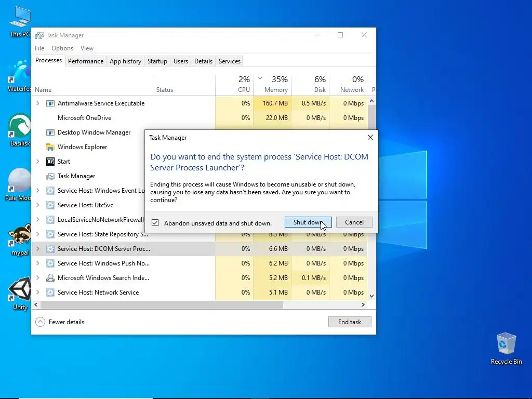Click the 160.7 MB memory cell
532x399 pixels.
tap(272, 103)
